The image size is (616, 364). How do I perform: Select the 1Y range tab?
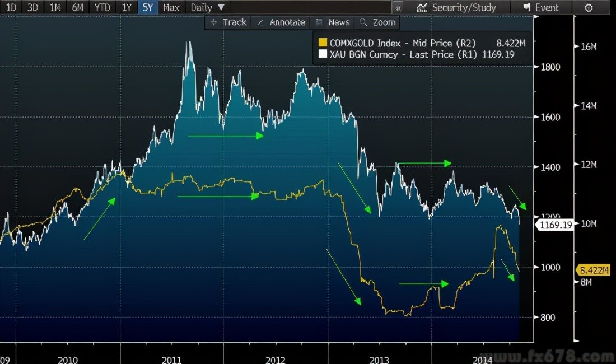[x=127, y=7]
